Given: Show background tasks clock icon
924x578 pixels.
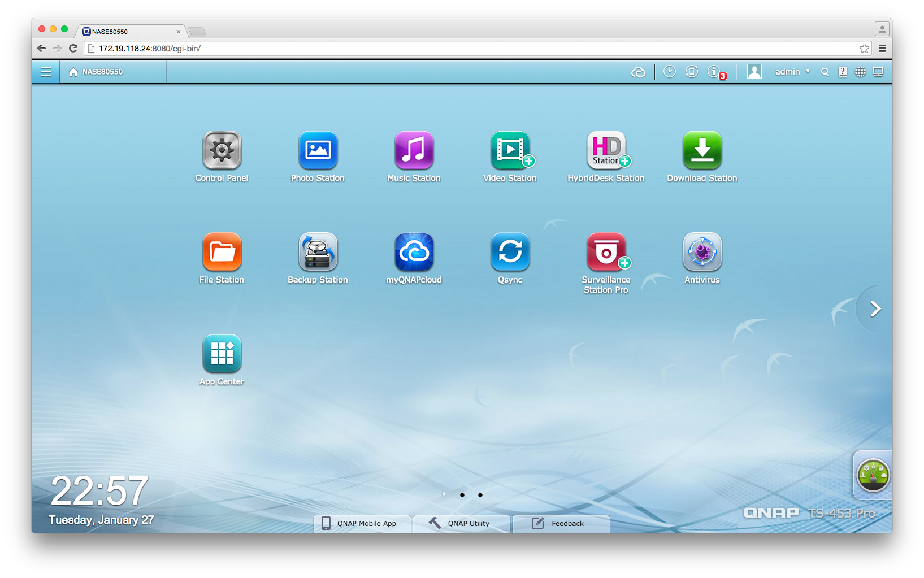Looking at the screenshot, I should [x=669, y=72].
